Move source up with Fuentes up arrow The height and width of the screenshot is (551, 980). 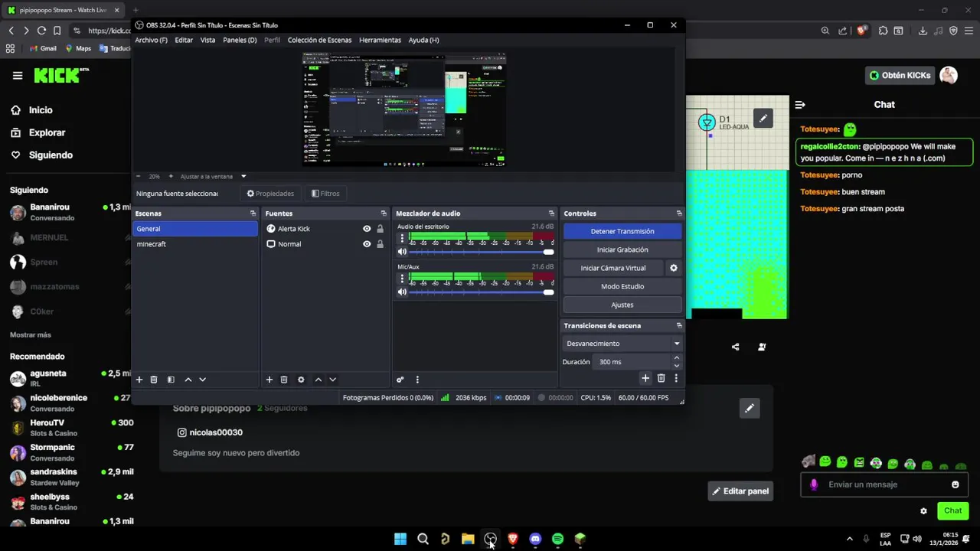pos(318,380)
